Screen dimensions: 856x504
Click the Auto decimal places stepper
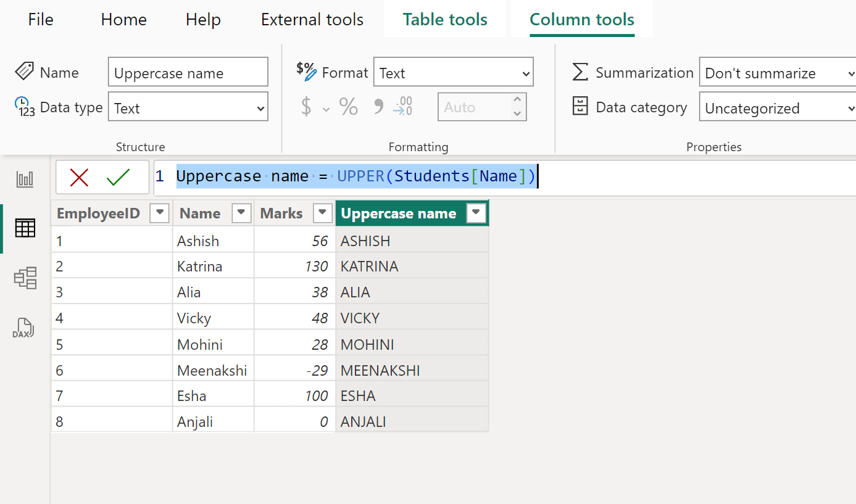click(518, 106)
